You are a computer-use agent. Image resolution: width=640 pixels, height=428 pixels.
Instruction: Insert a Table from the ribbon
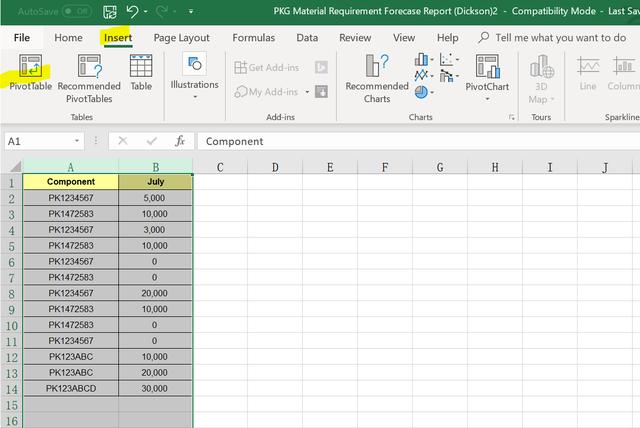[x=141, y=72]
